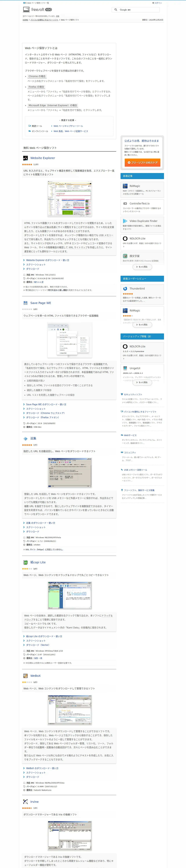Click the shield icon beside セキュリティソフト
The image size is (186, 868).
122,394
